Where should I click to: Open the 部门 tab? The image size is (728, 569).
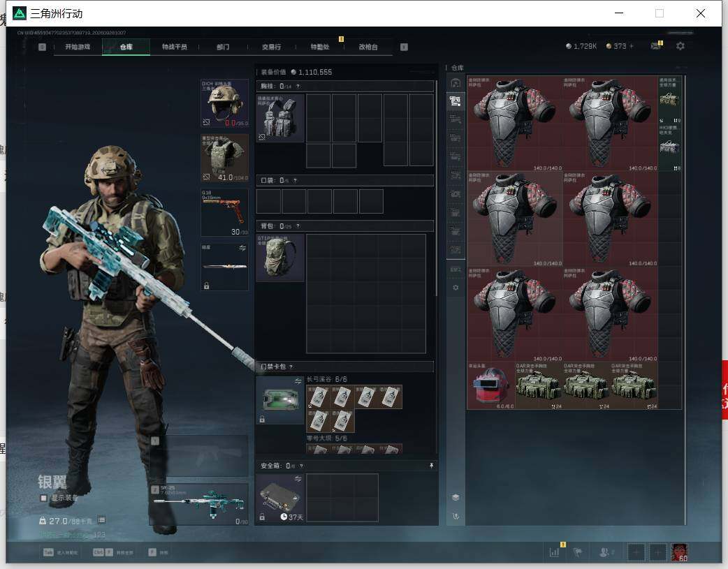tap(223, 47)
